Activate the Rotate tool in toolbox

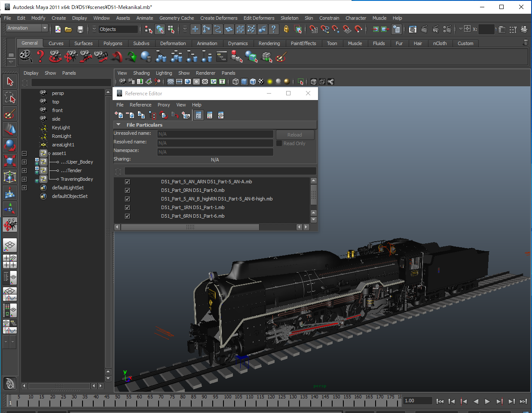(x=10, y=145)
